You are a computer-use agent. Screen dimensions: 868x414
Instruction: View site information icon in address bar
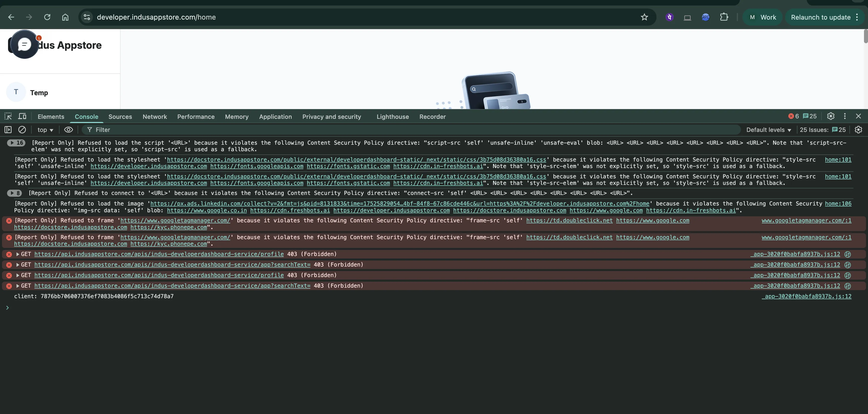pyautogui.click(x=87, y=17)
